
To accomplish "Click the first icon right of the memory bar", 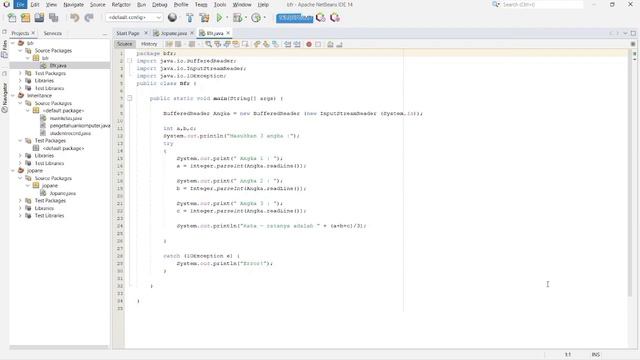I will (321, 18).
